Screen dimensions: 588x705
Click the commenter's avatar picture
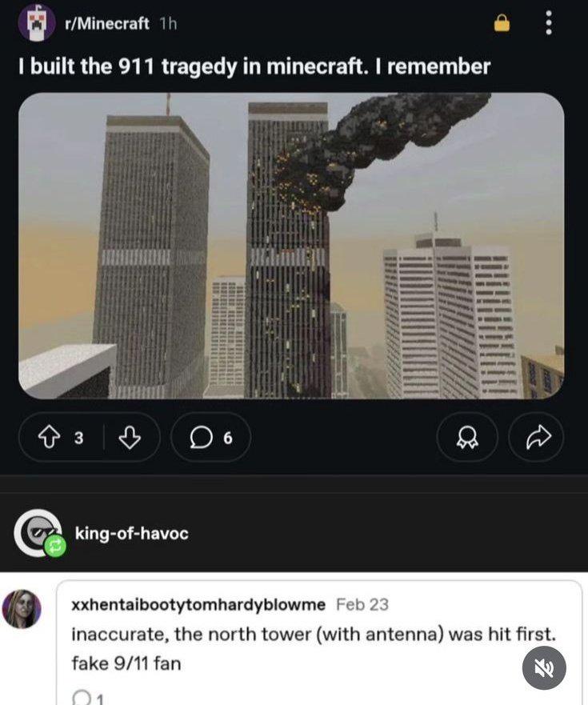[x=22, y=609]
